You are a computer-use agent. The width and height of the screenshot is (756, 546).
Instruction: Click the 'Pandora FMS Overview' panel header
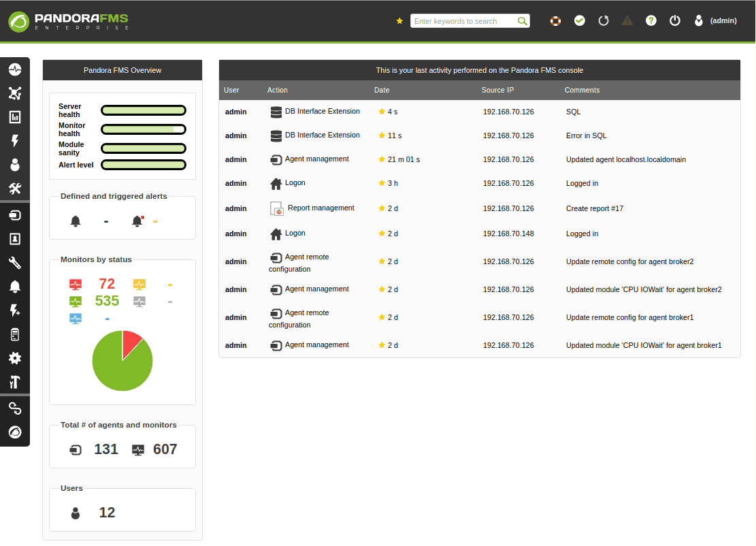click(x=122, y=70)
